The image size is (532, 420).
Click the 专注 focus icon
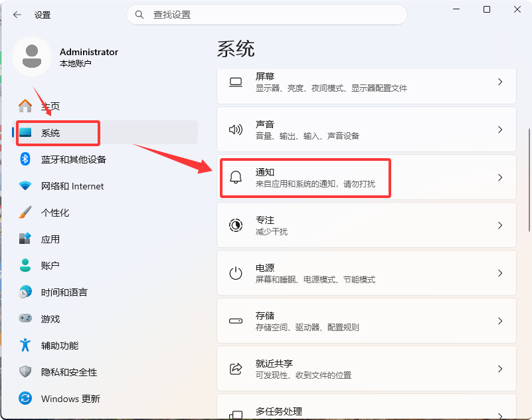pyautogui.click(x=236, y=225)
